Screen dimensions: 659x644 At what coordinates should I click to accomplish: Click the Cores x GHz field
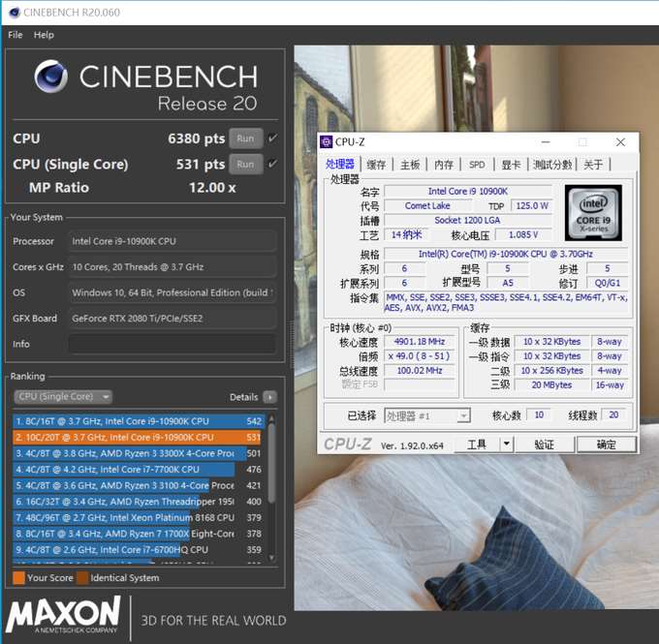(173, 266)
